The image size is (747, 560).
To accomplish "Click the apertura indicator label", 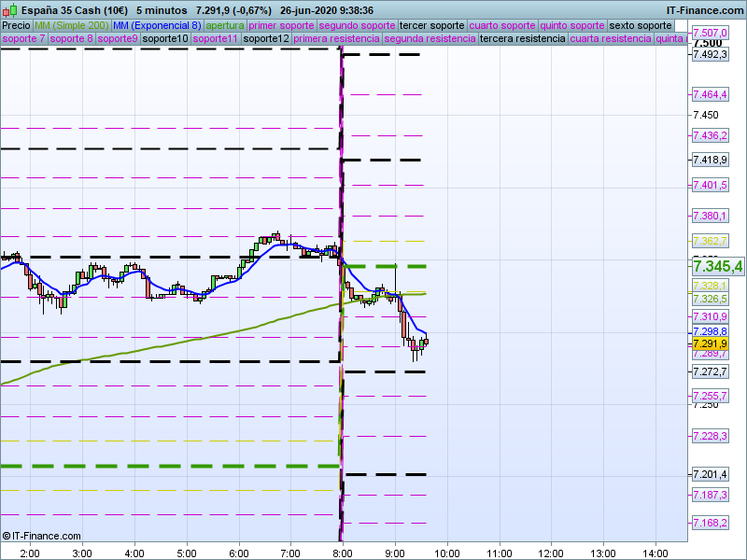I will click(x=225, y=25).
